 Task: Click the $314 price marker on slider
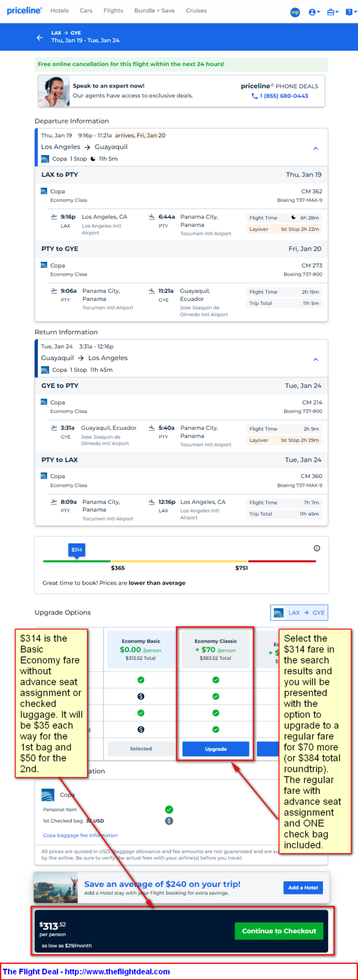pyautogui.click(x=77, y=550)
